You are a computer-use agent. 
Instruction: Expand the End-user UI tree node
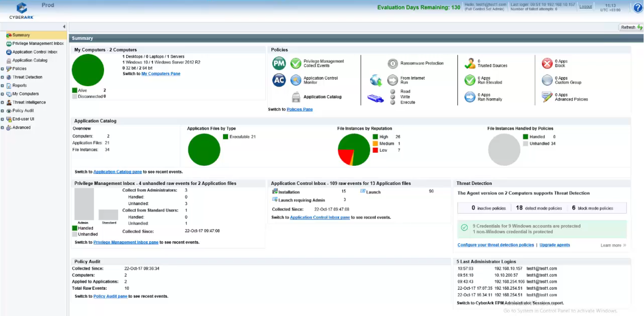click(2, 119)
